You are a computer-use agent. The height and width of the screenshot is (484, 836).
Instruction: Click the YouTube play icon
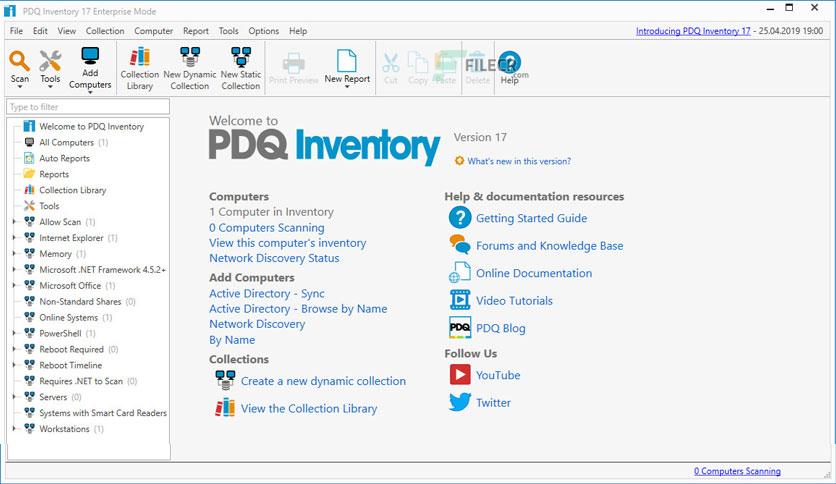(460, 375)
